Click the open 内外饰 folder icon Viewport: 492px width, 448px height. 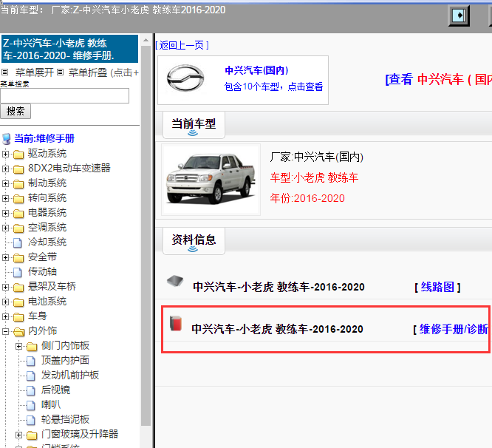[18, 331]
